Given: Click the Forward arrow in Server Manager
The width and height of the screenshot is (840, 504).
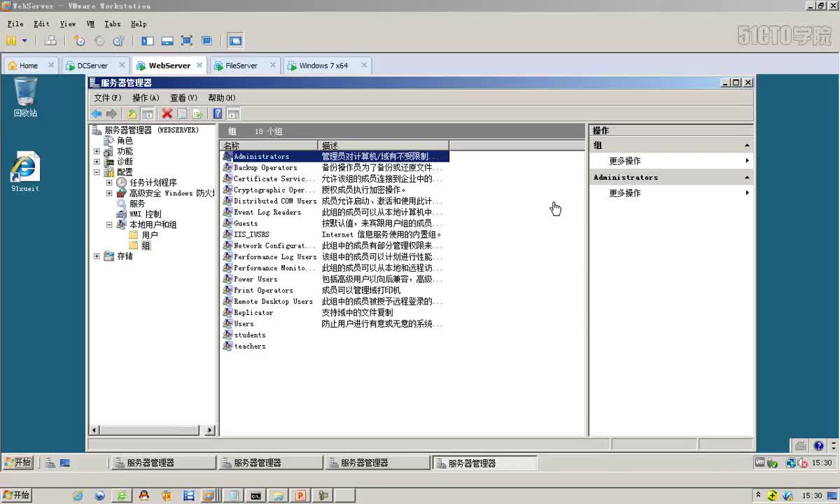Looking at the screenshot, I should pos(111,113).
